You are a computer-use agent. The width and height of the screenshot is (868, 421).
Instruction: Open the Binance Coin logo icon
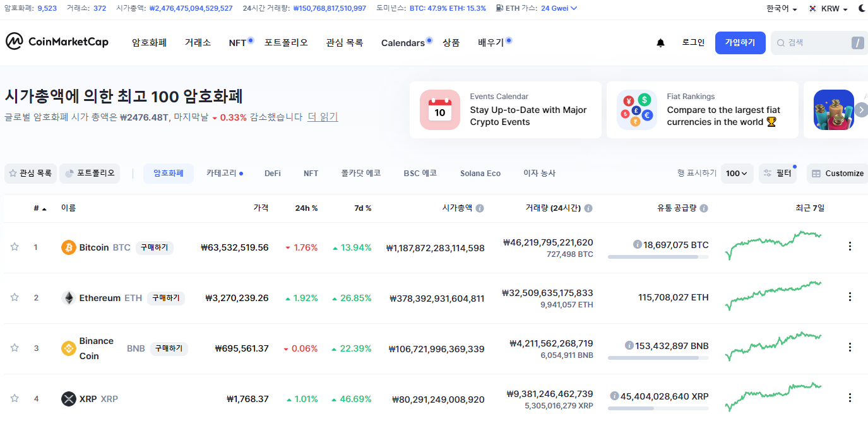(69, 348)
